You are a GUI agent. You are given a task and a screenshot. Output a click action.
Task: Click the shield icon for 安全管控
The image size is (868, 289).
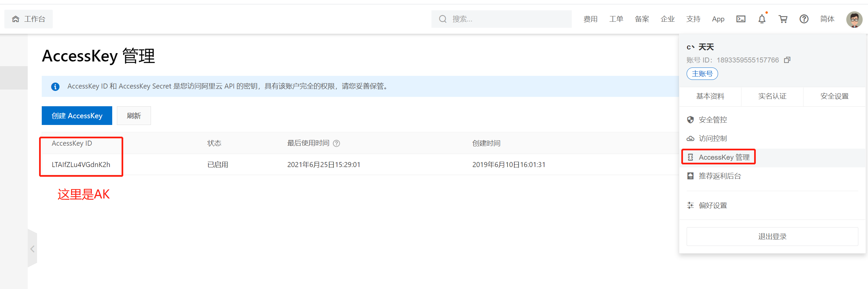[690, 120]
